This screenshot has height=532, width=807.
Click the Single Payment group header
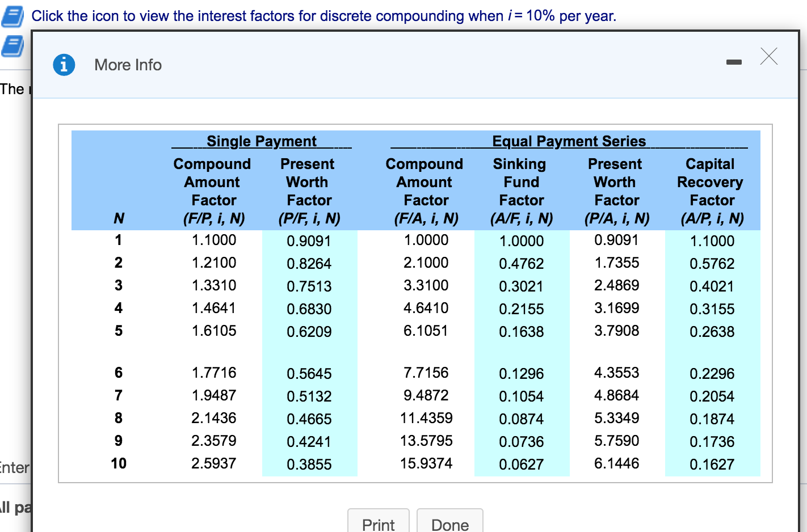262,141
